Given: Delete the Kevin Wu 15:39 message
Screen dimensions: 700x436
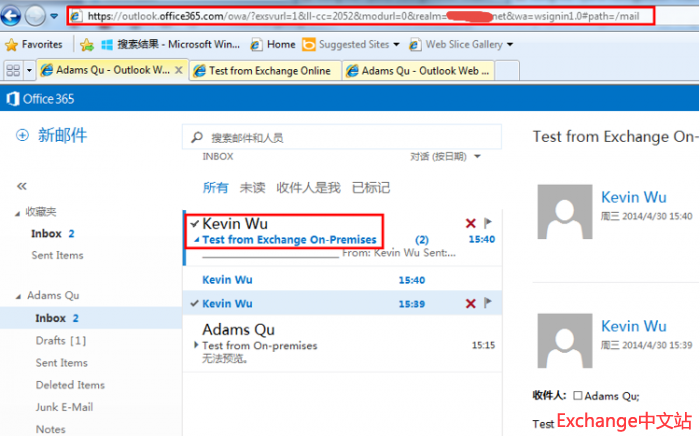Looking at the screenshot, I should (470, 303).
